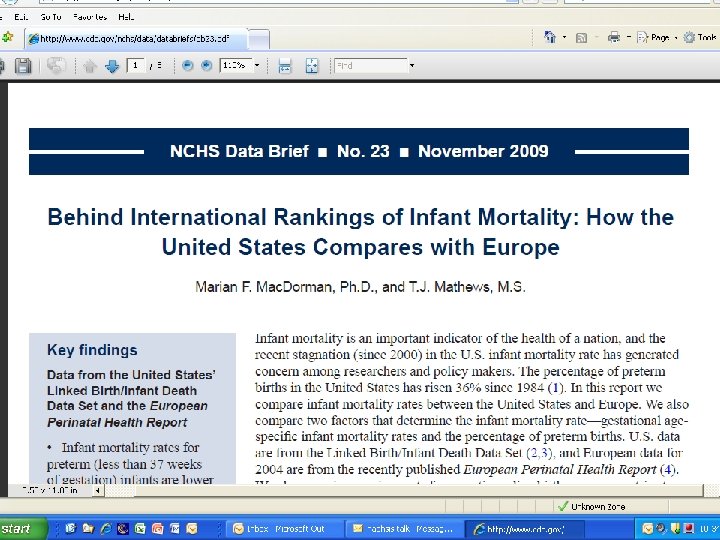720x540 pixels.
Task: Open the Go To menu
Action: tap(51, 17)
